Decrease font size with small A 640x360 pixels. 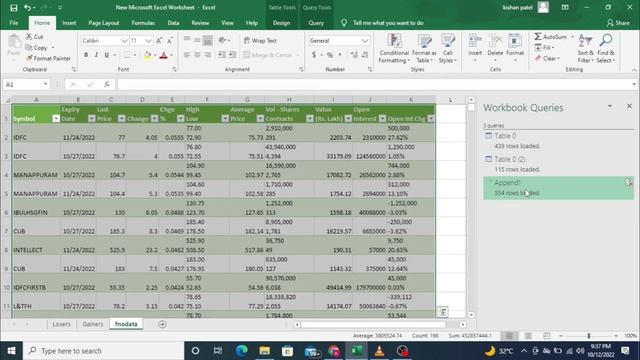[170, 40]
